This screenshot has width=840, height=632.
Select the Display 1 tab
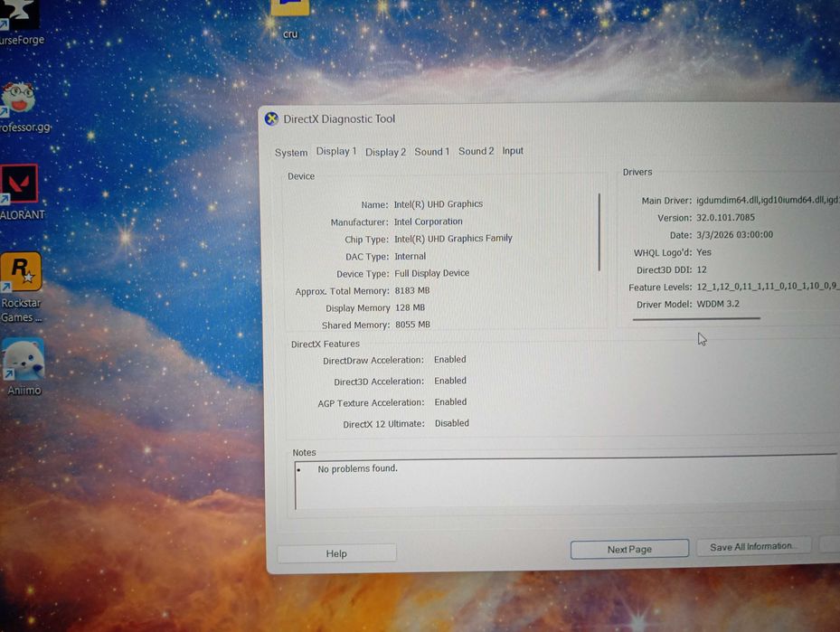click(335, 152)
